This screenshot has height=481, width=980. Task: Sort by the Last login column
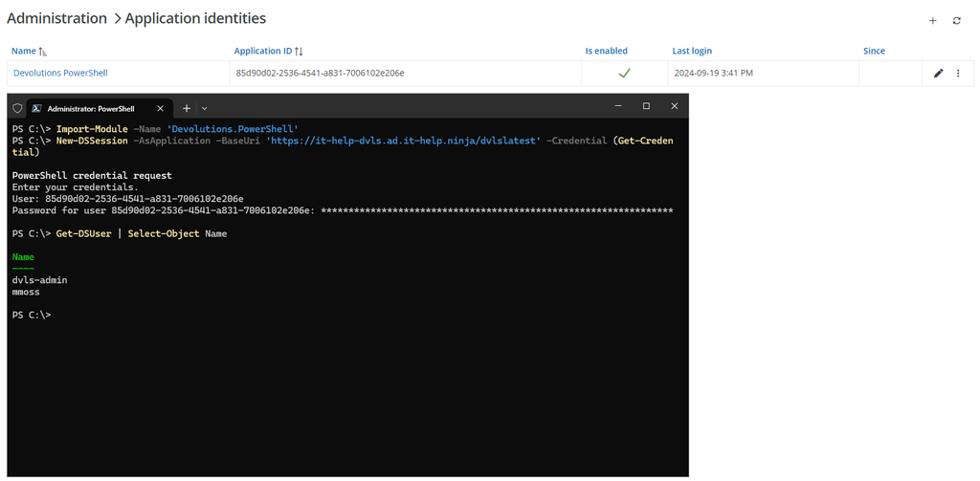(x=692, y=51)
